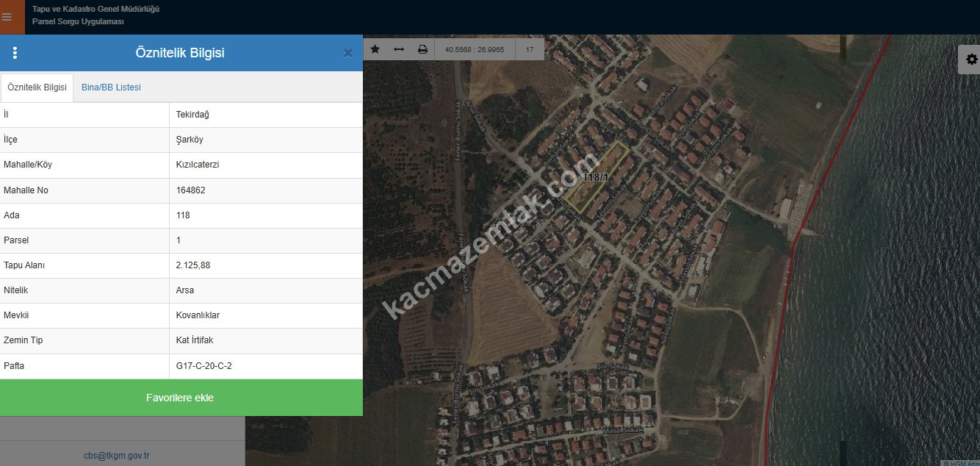Click the zoom level 17 indicator
This screenshot has height=466, width=980.
(529, 50)
